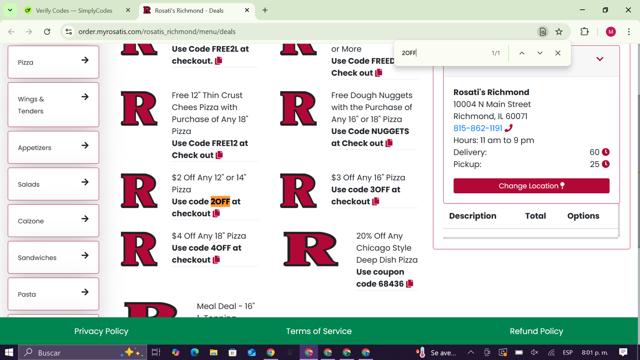Open a new browser tab
Viewport: 640px width, 360px height.
265,10
